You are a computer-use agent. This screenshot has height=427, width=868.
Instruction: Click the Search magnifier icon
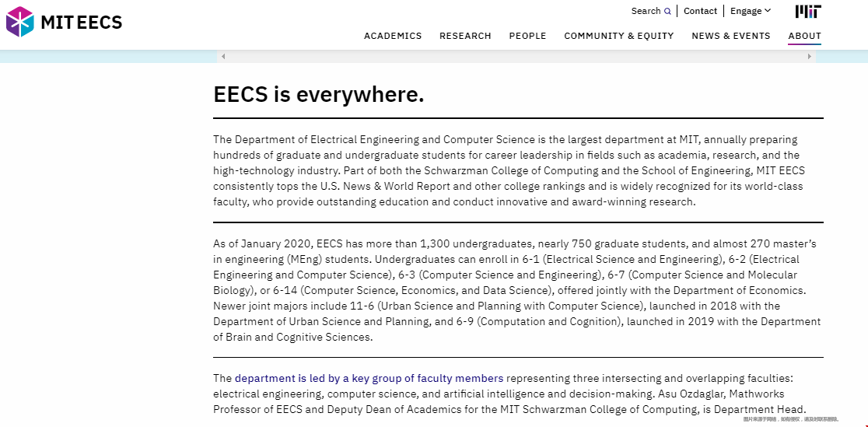click(x=667, y=11)
